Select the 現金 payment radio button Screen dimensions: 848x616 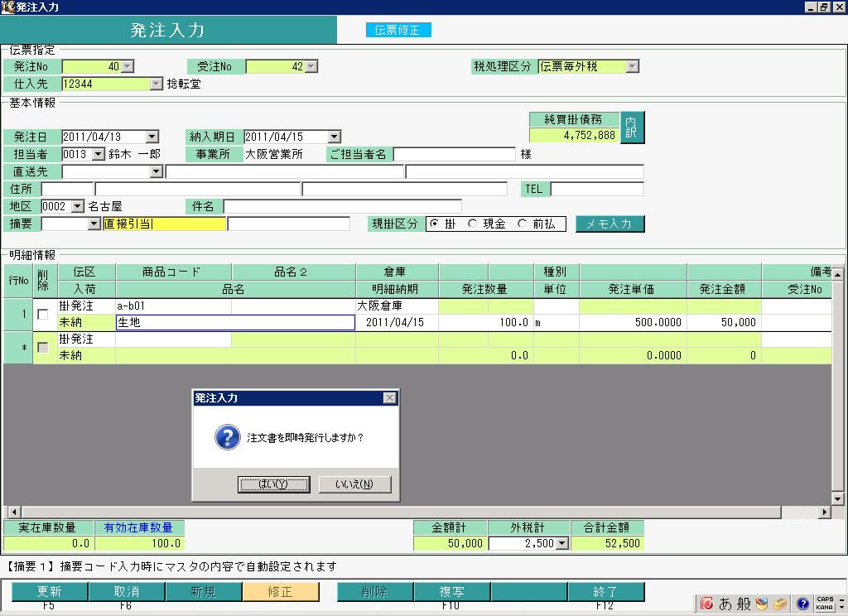pos(472,224)
